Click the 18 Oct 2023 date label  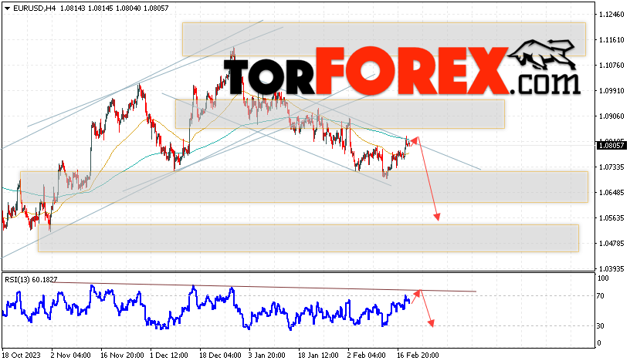coord(22,356)
